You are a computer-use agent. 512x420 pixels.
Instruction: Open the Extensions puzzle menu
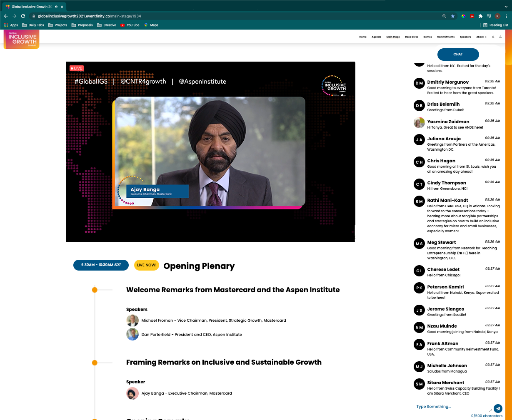pyautogui.click(x=480, y=16)
